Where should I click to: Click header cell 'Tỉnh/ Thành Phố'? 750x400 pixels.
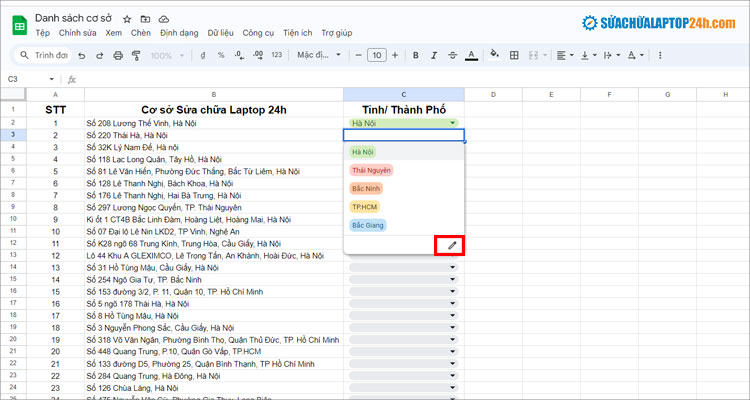click(404, 110)
